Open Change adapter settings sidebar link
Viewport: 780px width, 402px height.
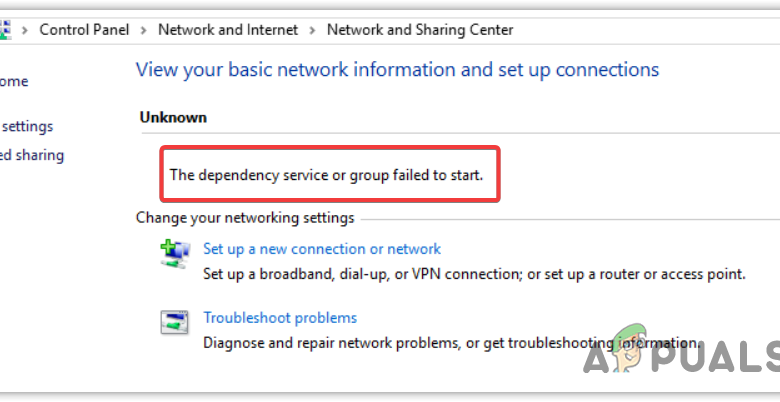(x=26, y=127)
